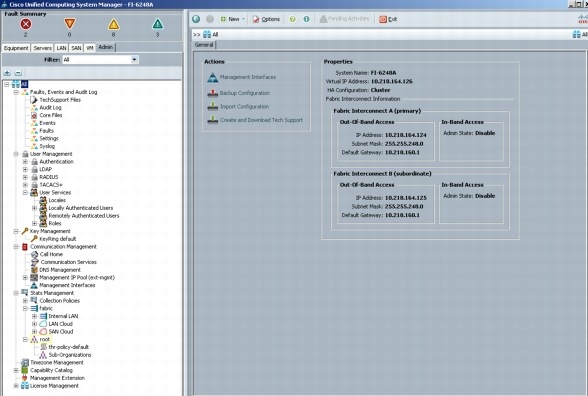Viewport: 588px width, 396px height.
Task: Open the help question mark icon
Action: click(292, 19)
